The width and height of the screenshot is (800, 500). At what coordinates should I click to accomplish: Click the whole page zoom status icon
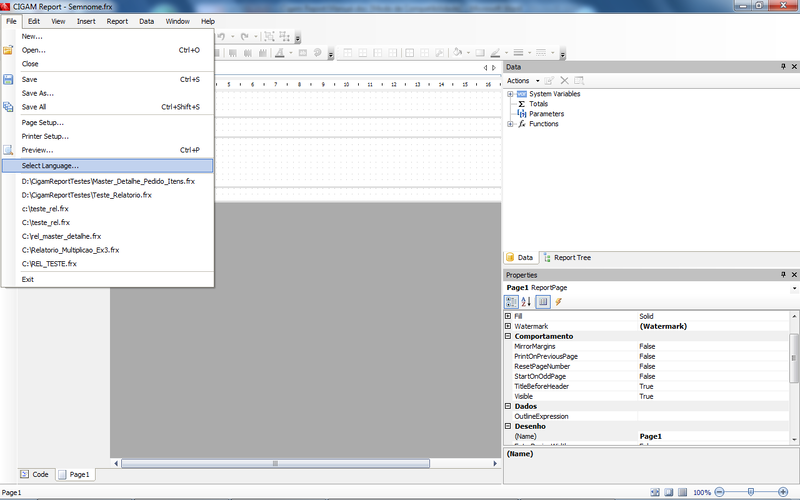click(669, 492)
